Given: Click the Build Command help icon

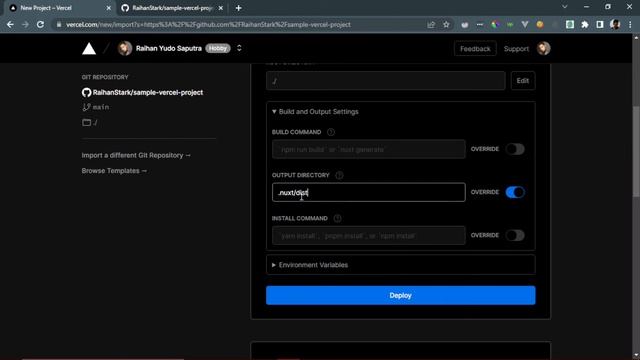Looking at the screenshot, I should pyautogui.click(x=331, y=132).
